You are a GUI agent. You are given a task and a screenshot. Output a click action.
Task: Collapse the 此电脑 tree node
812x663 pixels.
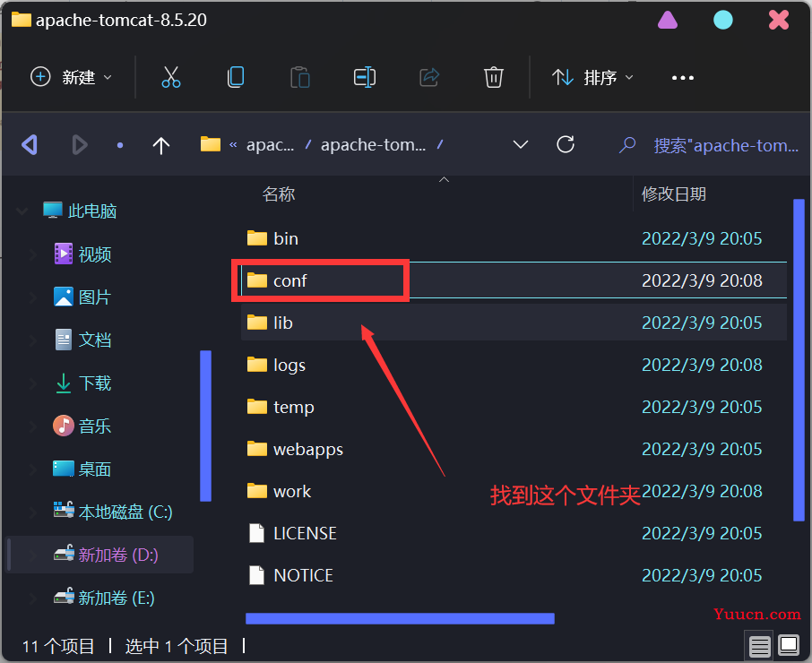coord(22,211)
